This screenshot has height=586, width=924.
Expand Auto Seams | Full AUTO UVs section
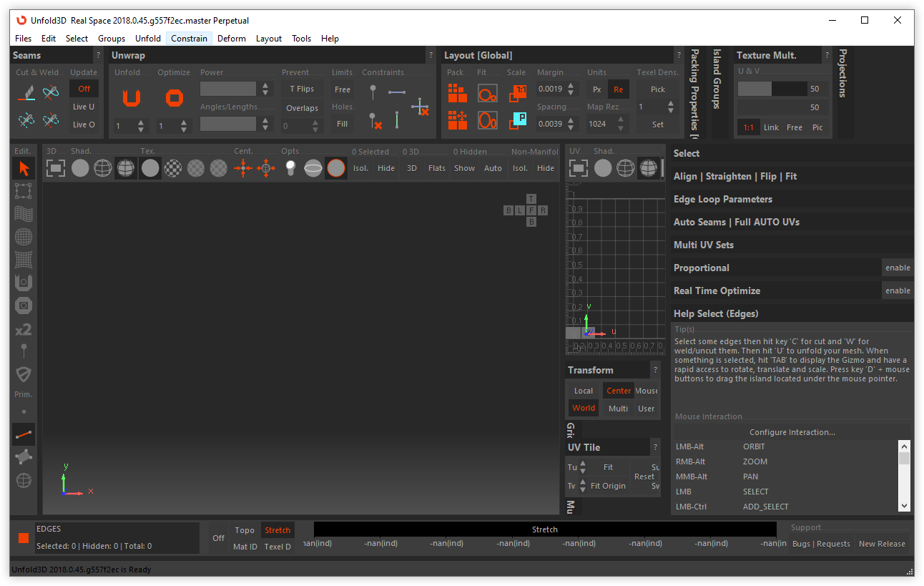click(x=792, y=222)
